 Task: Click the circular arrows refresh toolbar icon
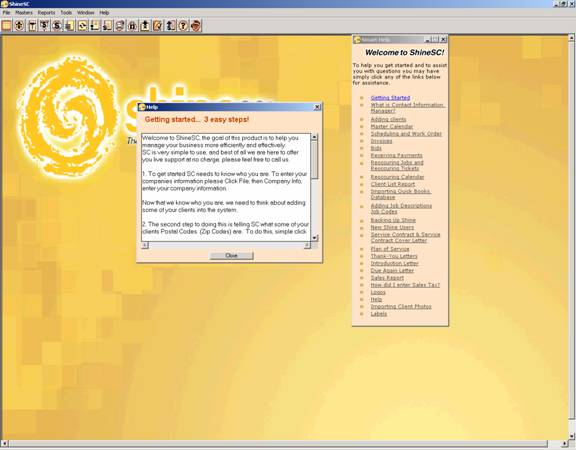(x=82, y=26)
